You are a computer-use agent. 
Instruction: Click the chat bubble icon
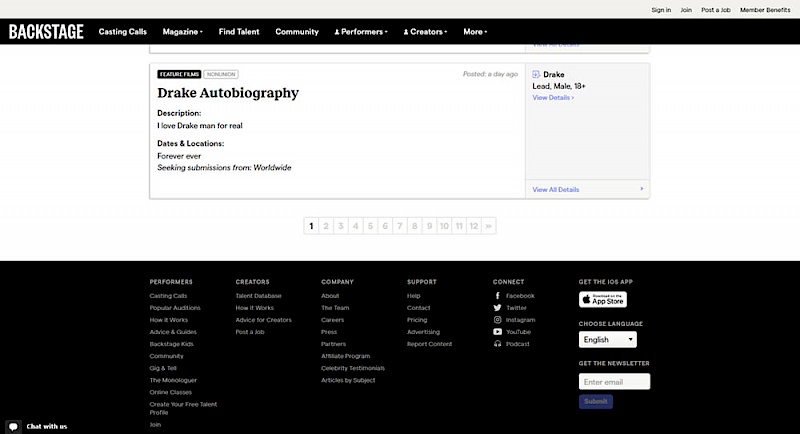point(13,426)
